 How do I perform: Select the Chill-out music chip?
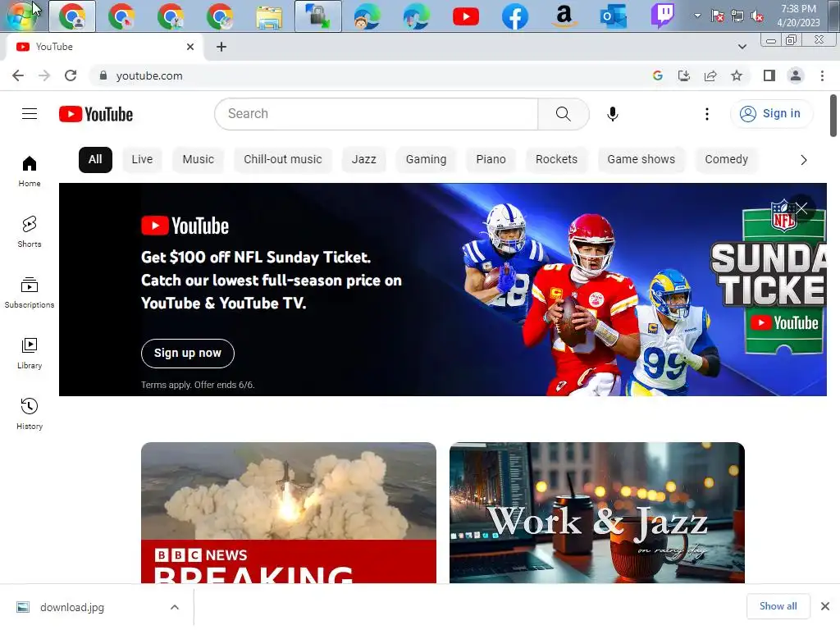coord(283,160)
